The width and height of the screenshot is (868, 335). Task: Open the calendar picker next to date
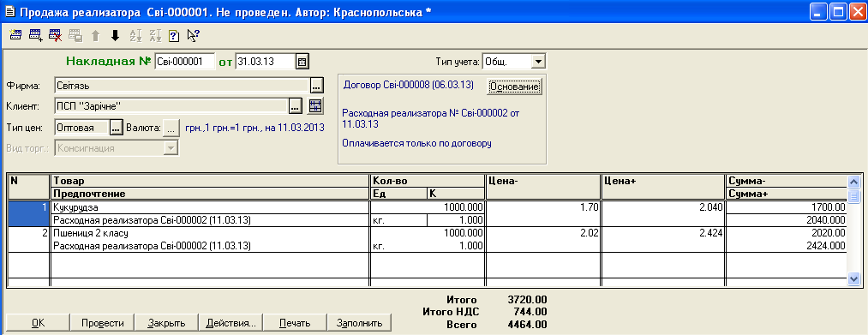[302, 62]
